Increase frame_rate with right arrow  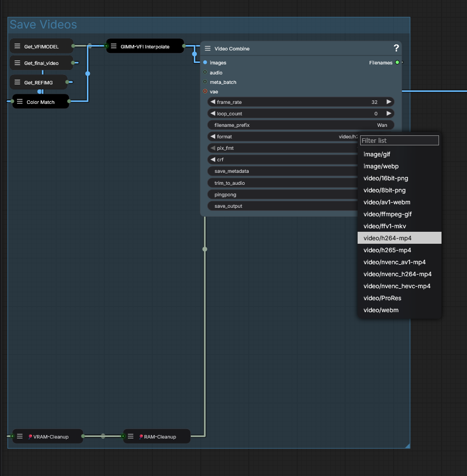389,102
